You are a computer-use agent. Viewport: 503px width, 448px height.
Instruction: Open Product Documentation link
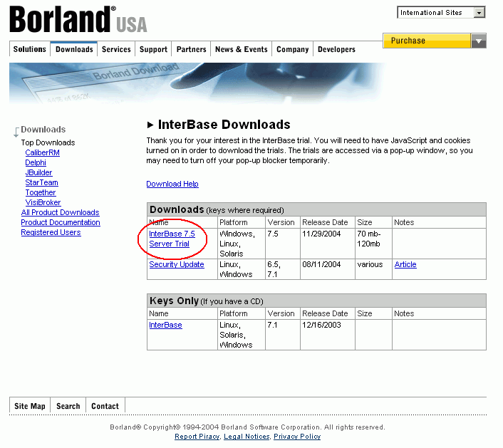[61, 222]
